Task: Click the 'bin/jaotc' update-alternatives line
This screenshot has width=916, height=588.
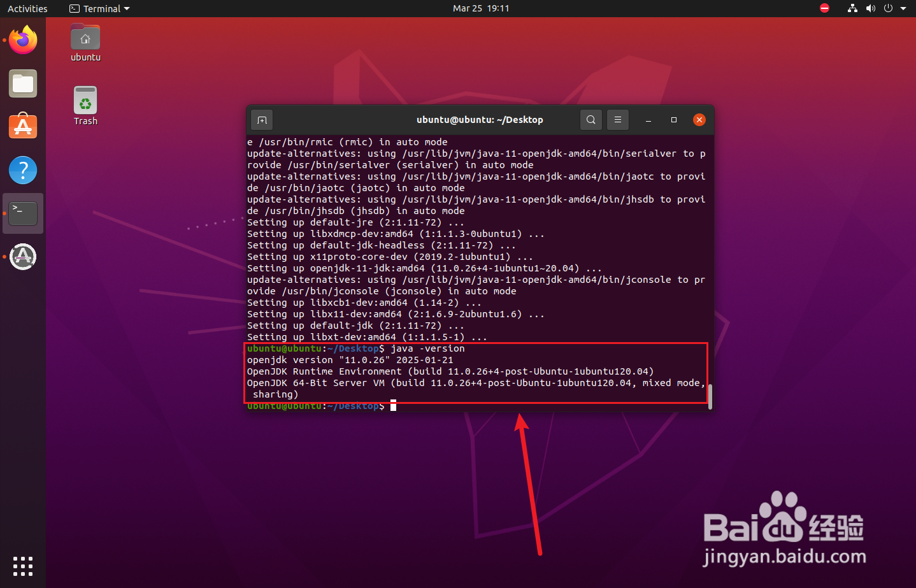Action: [x=476, y=176]
